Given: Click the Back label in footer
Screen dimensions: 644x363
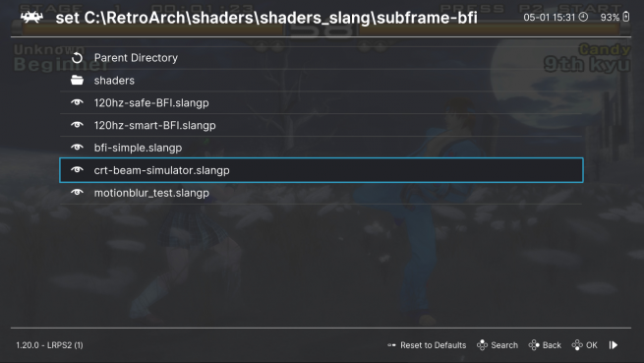Looking at the screenshot, I should [552, 345].
